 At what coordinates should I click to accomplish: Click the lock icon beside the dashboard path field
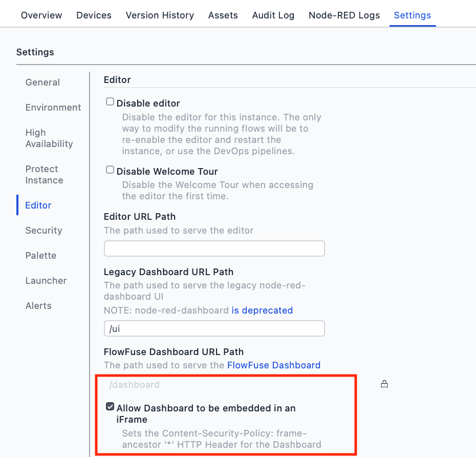pos(384,383)
